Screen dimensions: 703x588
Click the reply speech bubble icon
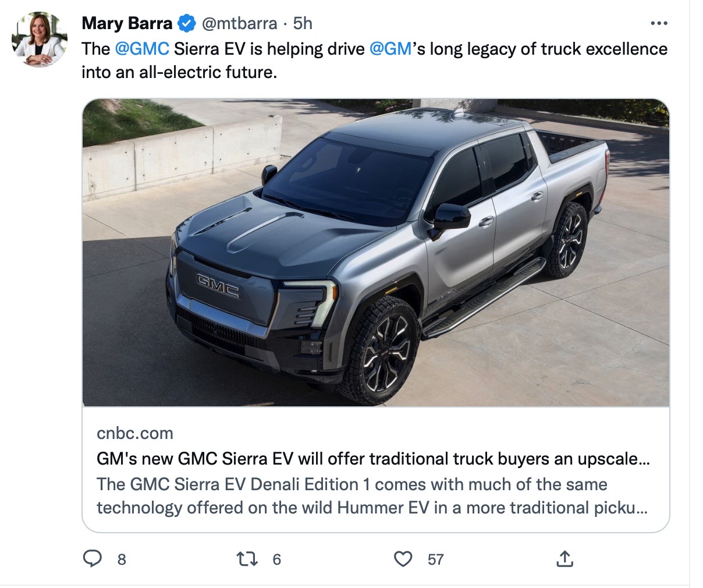92,559
